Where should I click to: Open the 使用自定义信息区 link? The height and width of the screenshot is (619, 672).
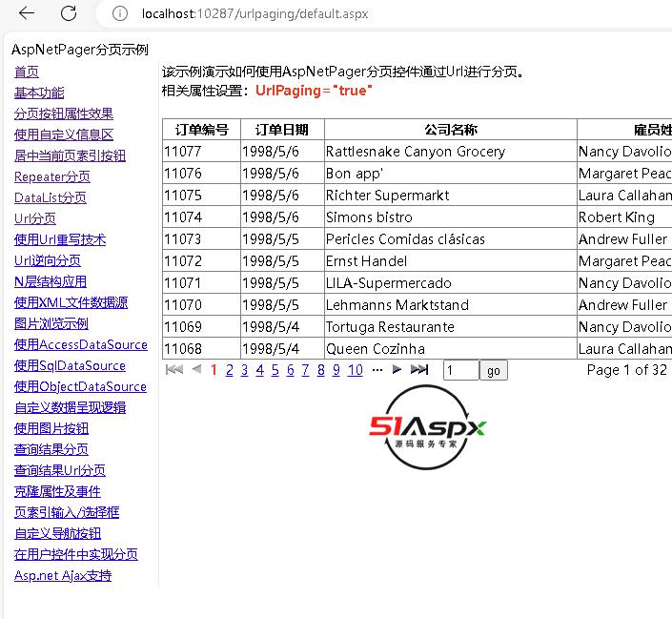coord(64,134)
